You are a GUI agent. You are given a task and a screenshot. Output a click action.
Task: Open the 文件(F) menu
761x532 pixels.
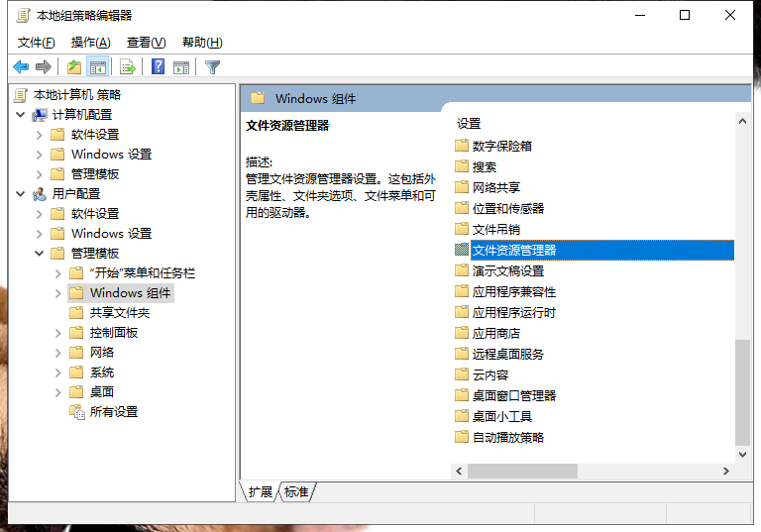pyautogui.click(x=36, y=43)
